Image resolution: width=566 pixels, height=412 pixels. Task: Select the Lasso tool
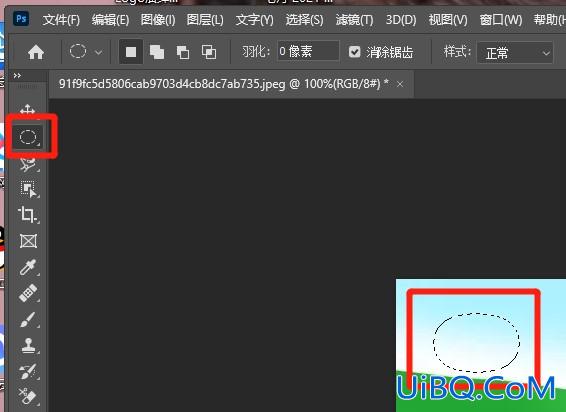tap(28, 164)
